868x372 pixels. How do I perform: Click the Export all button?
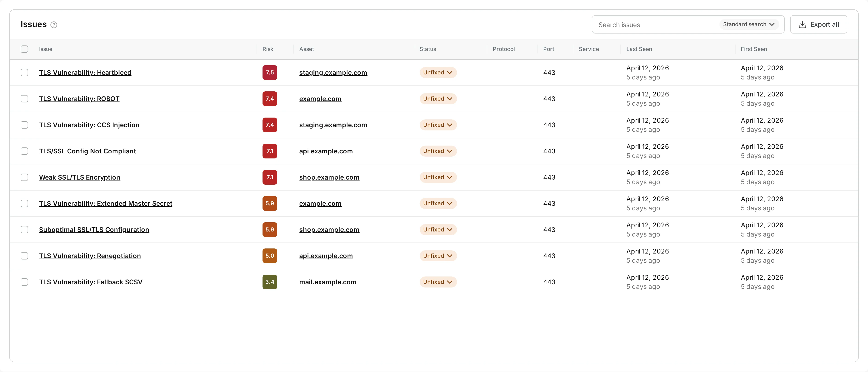click(819, 25)
